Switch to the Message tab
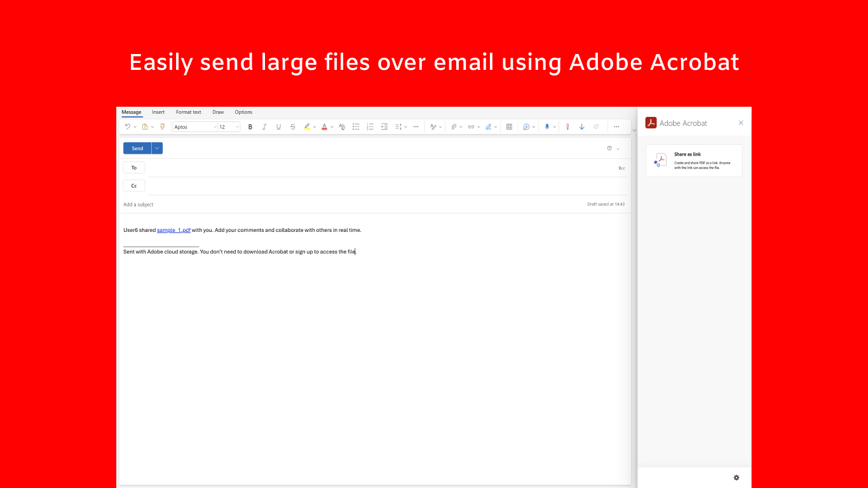Image resolution: width=868 pixels, height=488 pixels. coord(132,112)
